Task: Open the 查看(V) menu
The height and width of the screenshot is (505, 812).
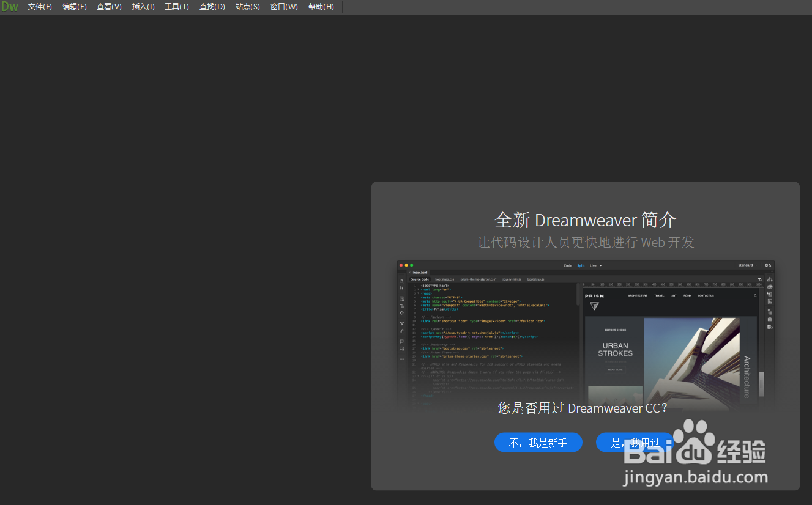Action: tap(109, 7)
